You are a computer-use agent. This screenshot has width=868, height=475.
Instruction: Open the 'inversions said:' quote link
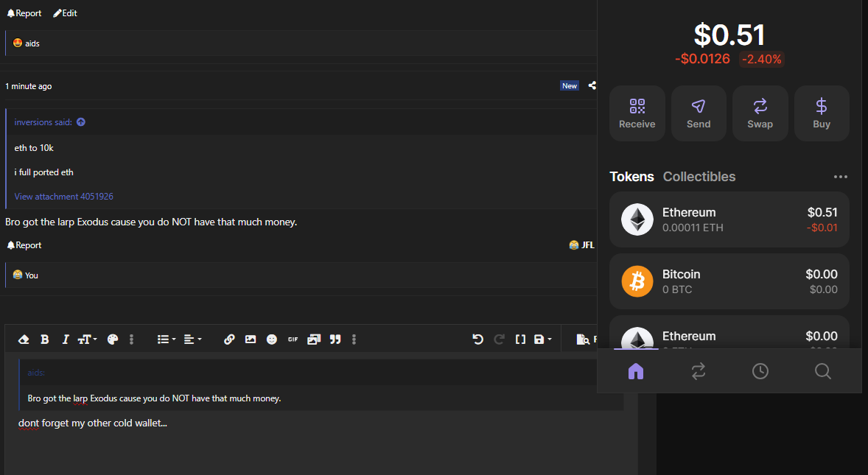click(x=43, y=122)
